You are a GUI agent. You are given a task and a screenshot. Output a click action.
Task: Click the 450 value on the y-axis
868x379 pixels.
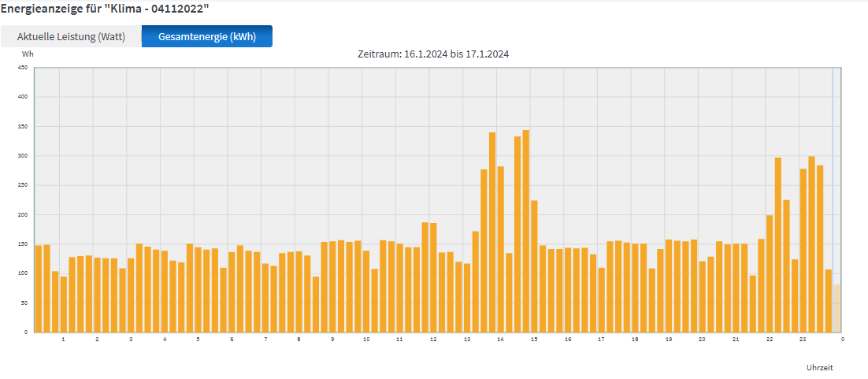tap(23, 68)
